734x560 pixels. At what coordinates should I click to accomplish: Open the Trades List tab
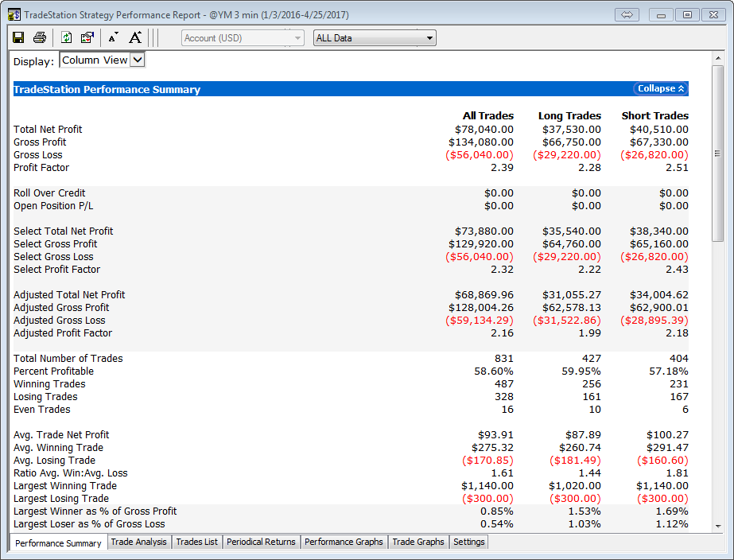coord(196,542)
